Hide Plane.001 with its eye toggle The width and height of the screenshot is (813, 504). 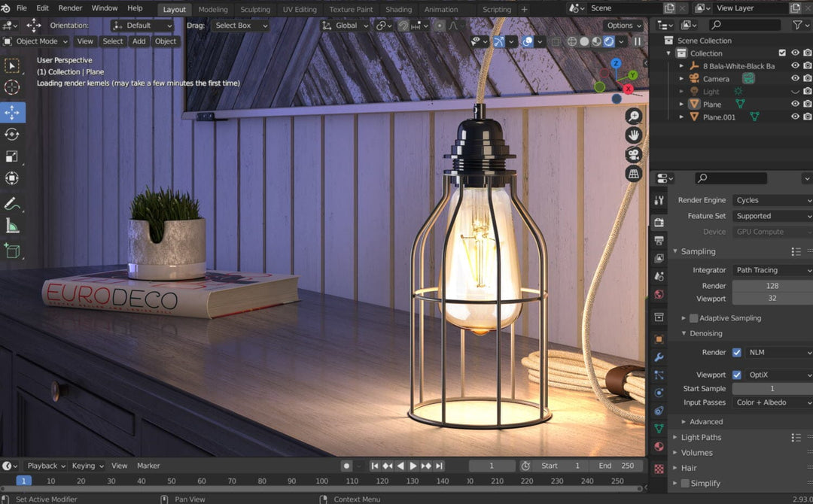[x=794, y=117]
